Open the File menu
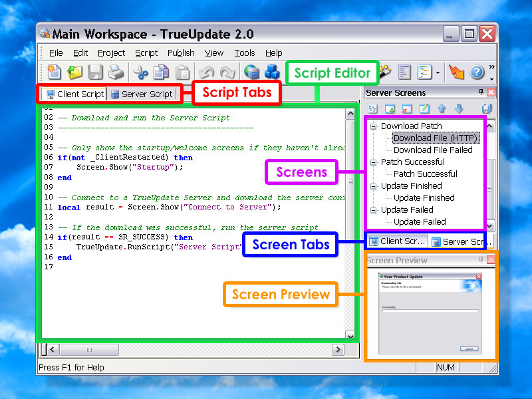Image resolution: width=532 pixels, height=399 pixels. click(x=56, y=53)
